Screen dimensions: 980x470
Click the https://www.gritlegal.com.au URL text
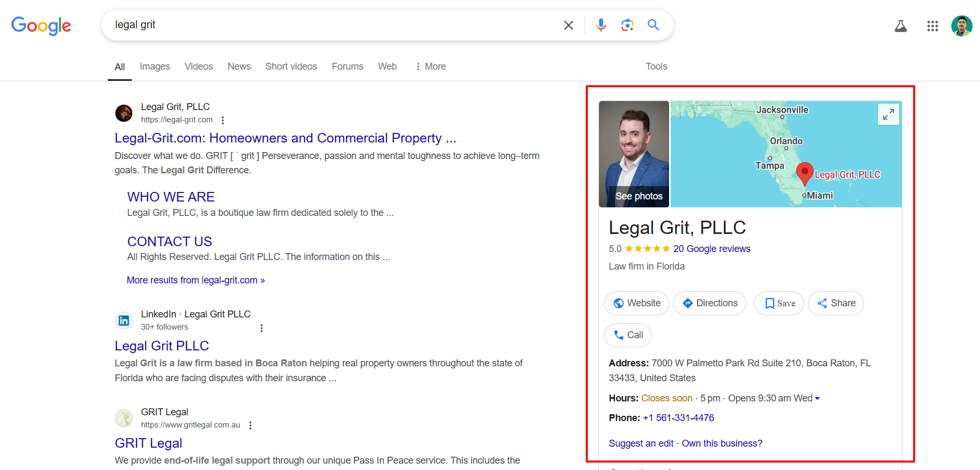(x=190, y=425)
